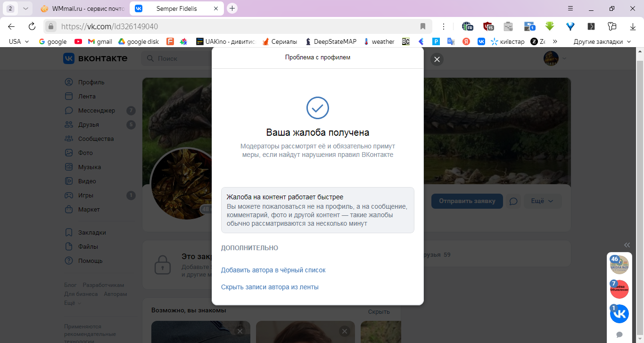Click Отправить заявку button
The image size is (644, 343).
pyautogui.click(x=467, y=201)
